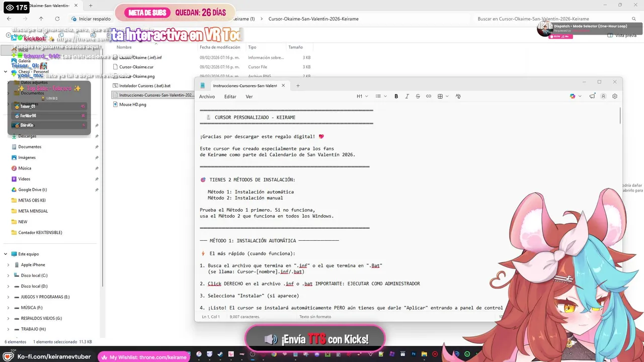Go forward in File Explorer
The height and width of the screenshot is (362, 644).
coord(25,19)
